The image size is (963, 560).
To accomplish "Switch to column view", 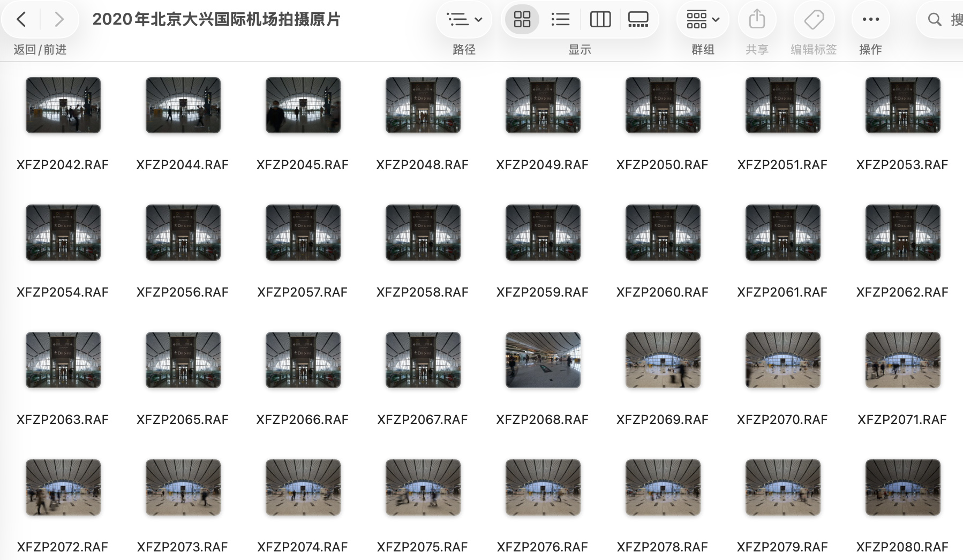I will (600, 20).
